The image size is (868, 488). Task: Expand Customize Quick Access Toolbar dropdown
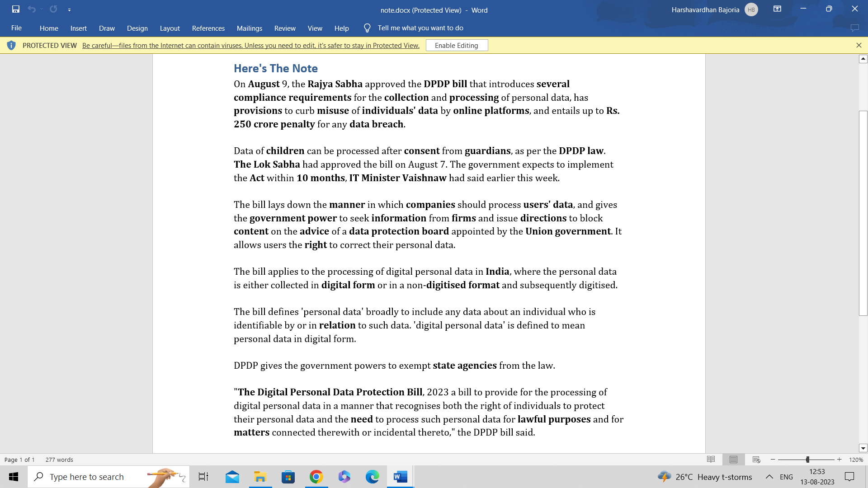point(69,9)
